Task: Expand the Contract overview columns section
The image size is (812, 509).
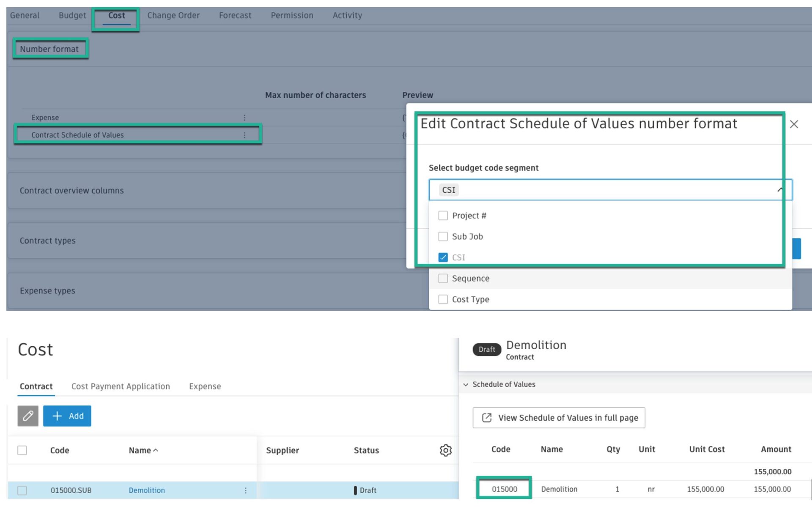Action: (71, 190)
